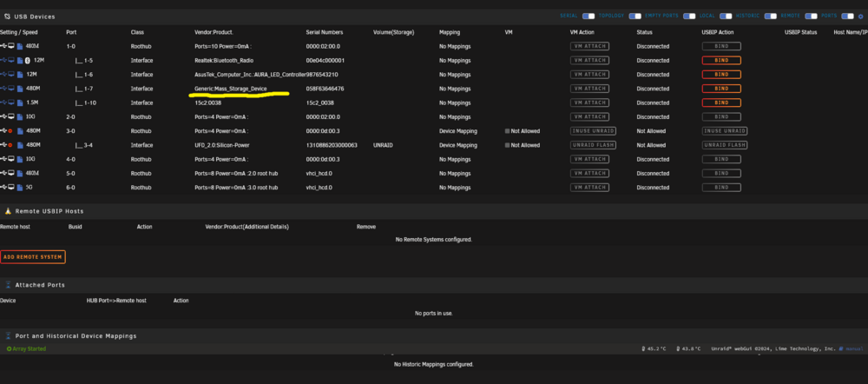Screen dimensions: 868x384
Task: Open the document icon in the 1-6 row
Action: click(x=20, y=75)
